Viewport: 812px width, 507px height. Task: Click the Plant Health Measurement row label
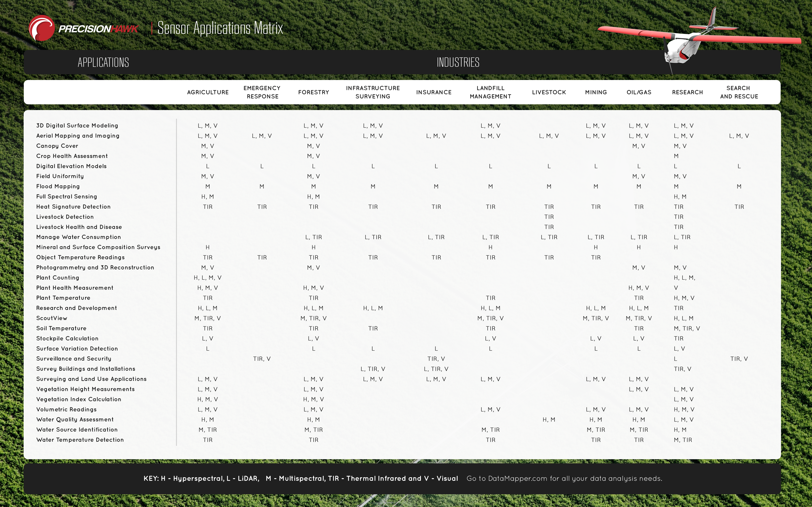click(x=75, y=288)
